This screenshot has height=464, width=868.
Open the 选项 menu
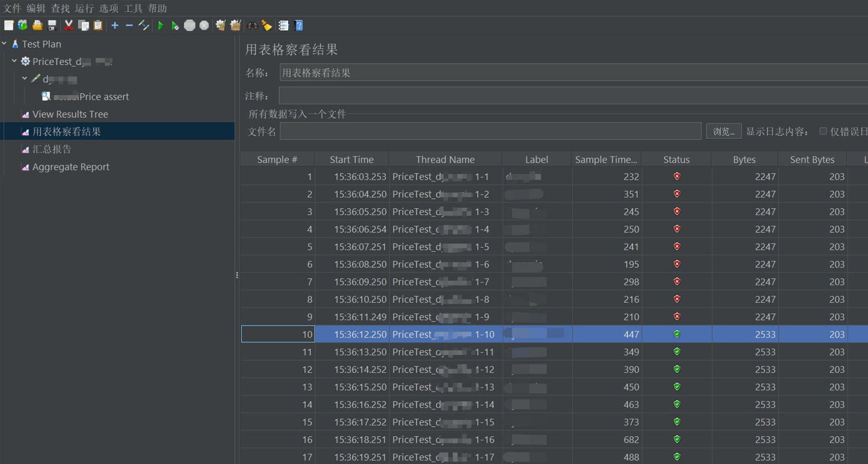(x=108, y=8)
